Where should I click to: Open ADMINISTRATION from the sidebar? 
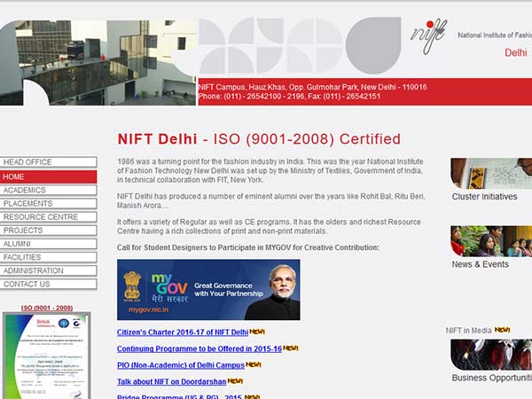49,270
